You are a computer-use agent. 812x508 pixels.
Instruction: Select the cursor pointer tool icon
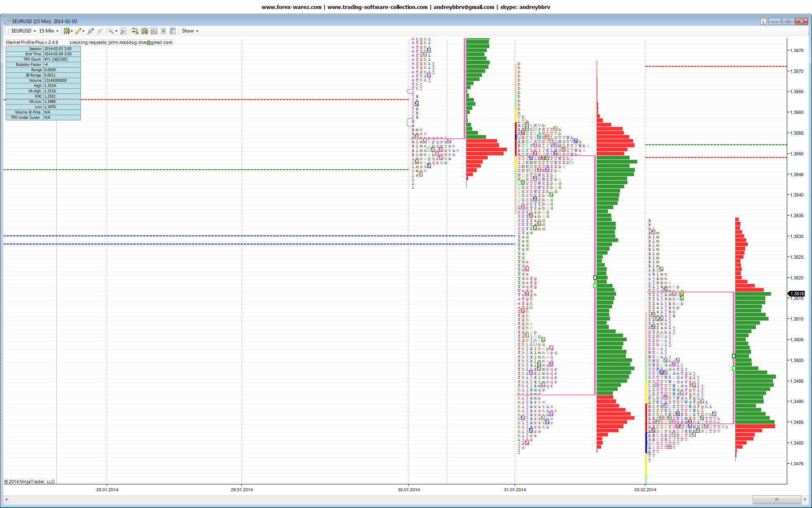111,31
